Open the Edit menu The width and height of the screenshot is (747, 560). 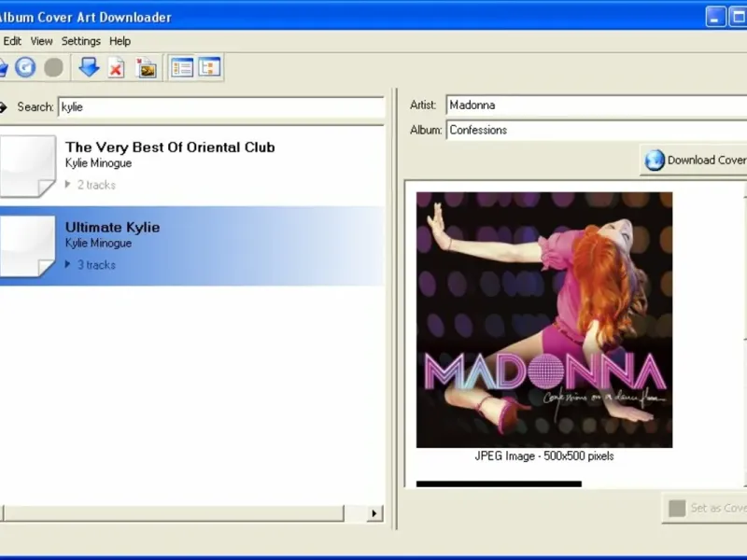click(12, 41)
